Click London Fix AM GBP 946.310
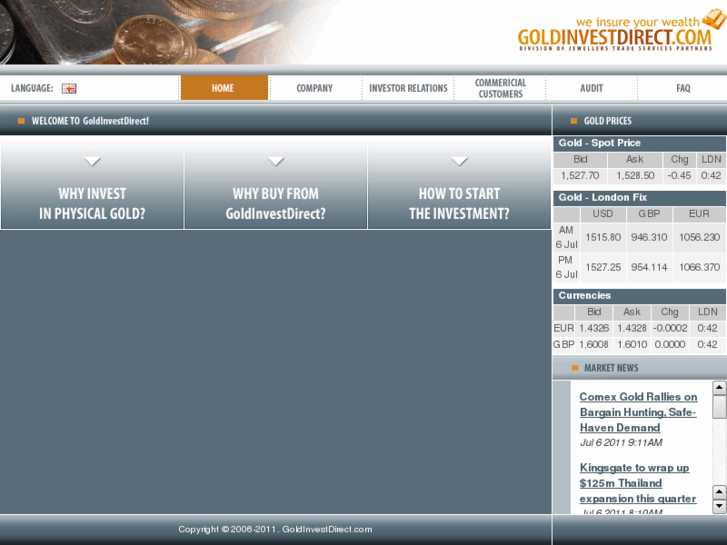This screenshot has height=545, width=727. pyautogui.click(x=649, y=237)
